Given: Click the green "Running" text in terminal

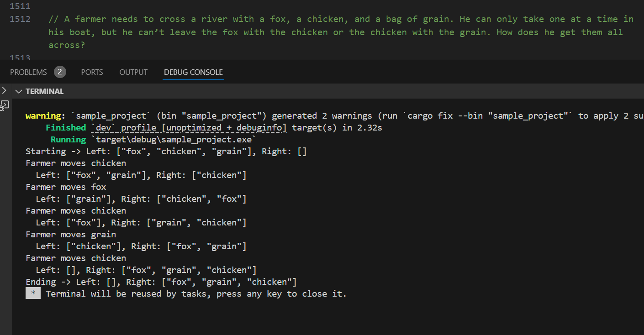Looking at the screenshot, I should click(x=68, y=140).
